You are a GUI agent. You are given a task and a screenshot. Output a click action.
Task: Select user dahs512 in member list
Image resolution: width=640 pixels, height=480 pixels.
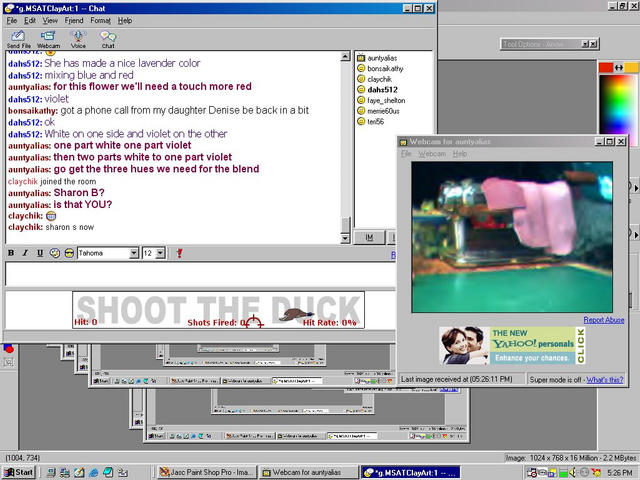click(382, 90)
